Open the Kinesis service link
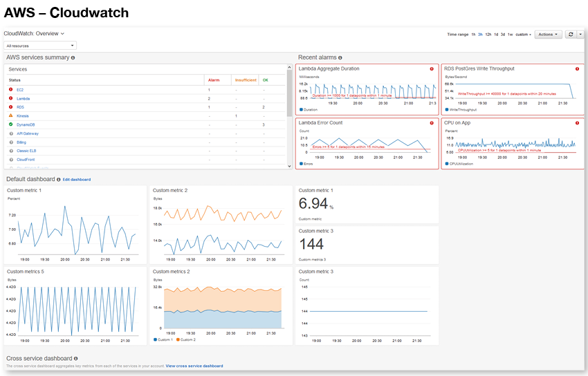The height and width of the screenshot is (376, 588). pos(23,115)
